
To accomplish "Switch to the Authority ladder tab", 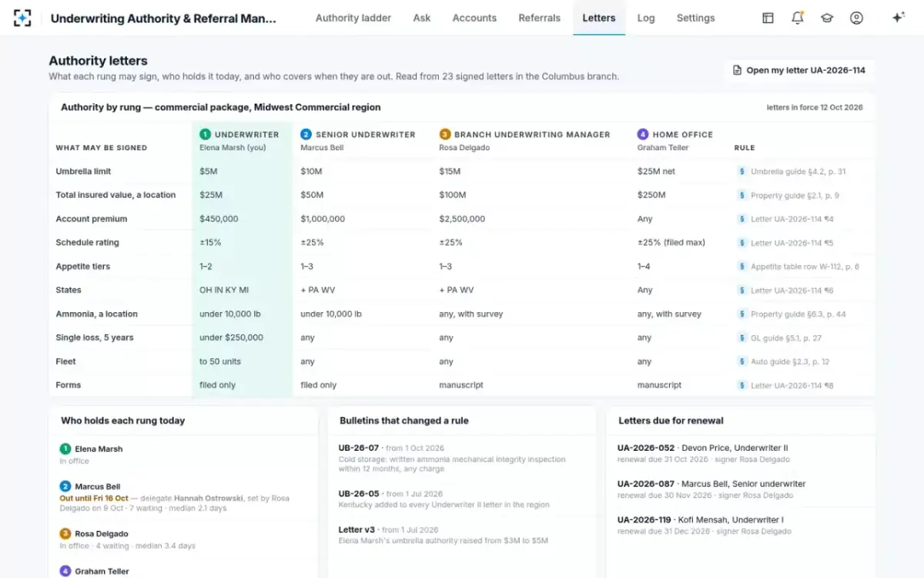I will [353, 18].
